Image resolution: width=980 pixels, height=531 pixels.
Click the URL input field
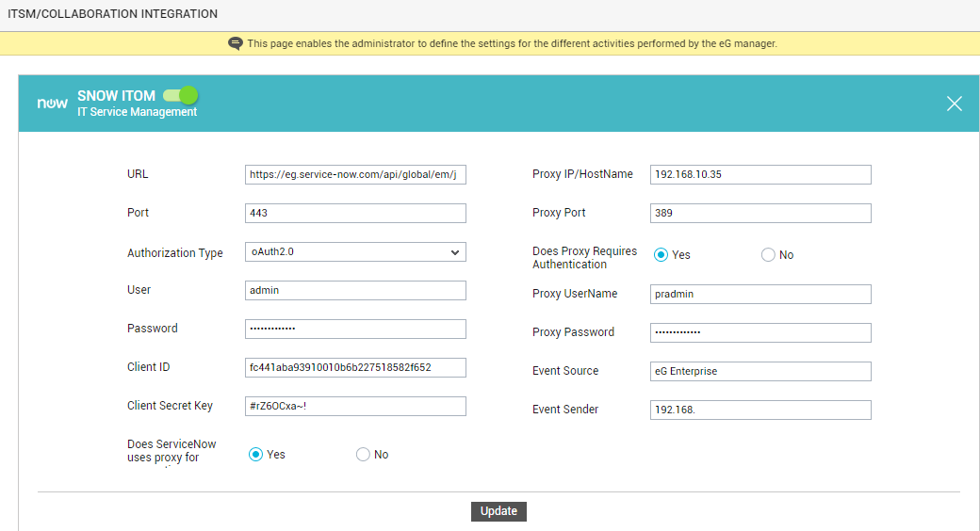[355, 175]
